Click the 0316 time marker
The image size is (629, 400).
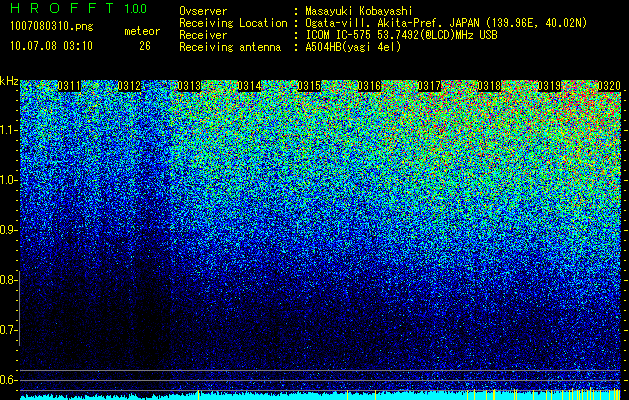coord(369,86)
